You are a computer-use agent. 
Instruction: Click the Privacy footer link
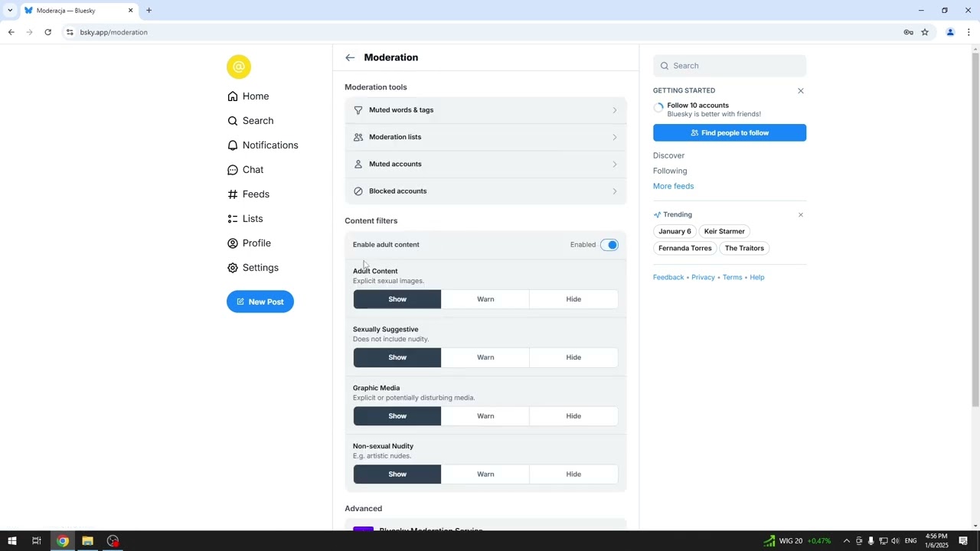tap(703, 277)
